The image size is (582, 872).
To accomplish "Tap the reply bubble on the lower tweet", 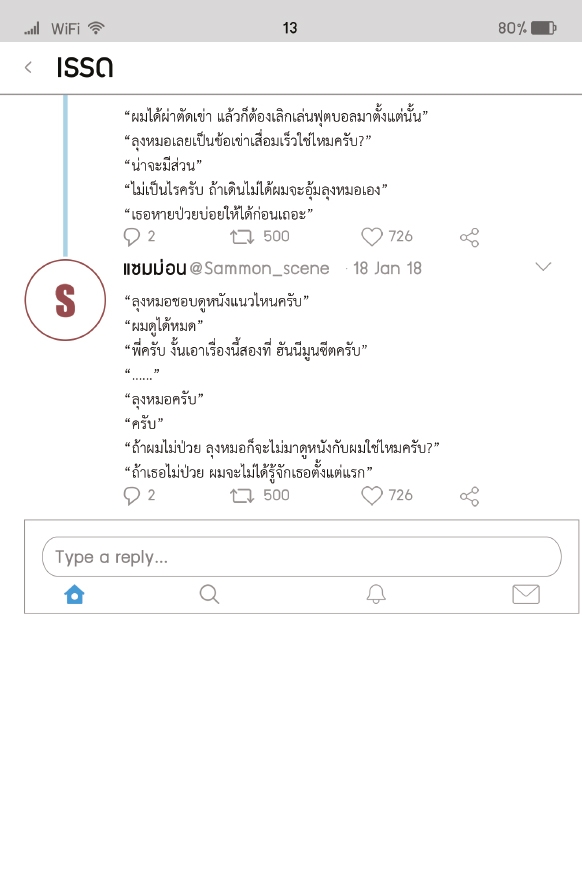I will click(131, 496).
